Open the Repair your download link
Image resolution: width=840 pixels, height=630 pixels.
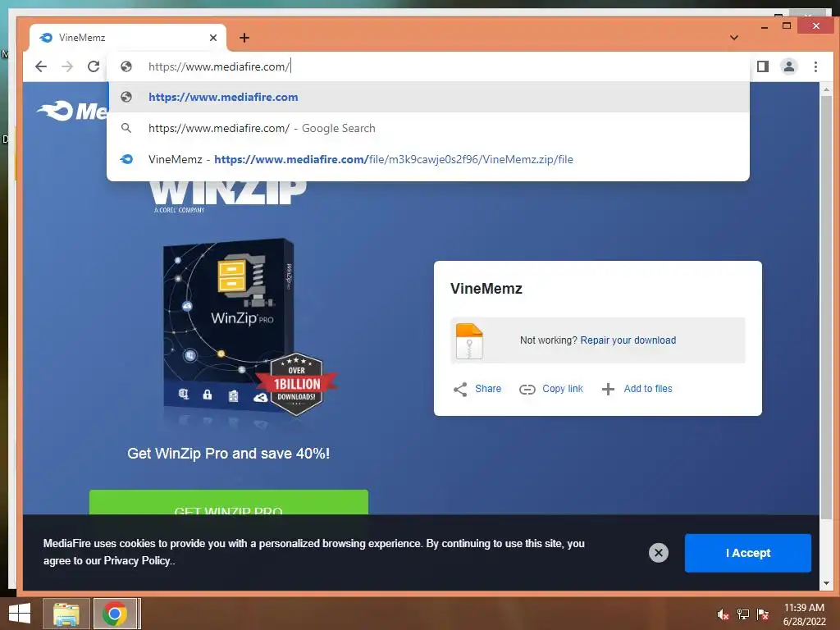(x=628, y=340)
